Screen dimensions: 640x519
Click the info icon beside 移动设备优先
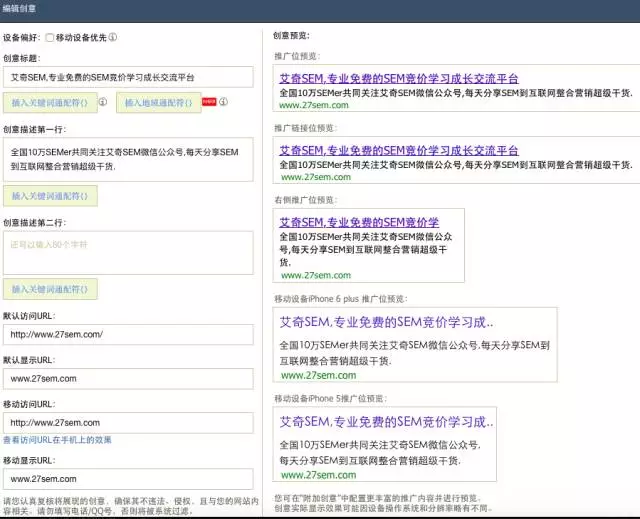[113, 38]
